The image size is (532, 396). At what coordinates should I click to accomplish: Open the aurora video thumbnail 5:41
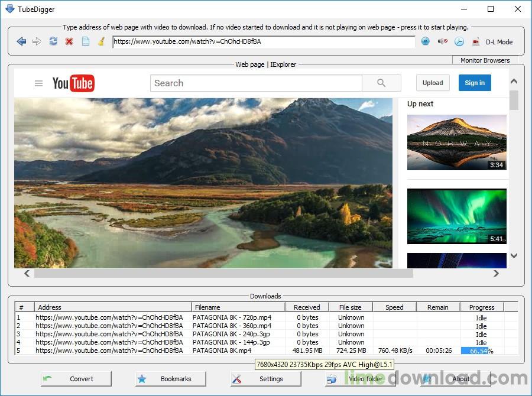tap(457, 216)
